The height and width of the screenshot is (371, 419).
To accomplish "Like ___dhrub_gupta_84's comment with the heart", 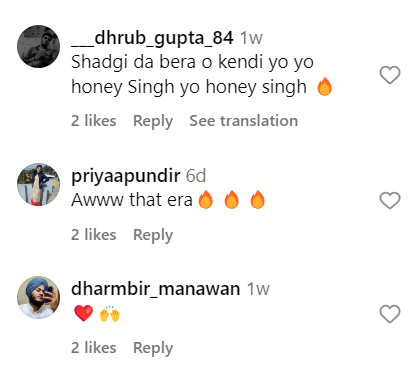I will point(390,75).
